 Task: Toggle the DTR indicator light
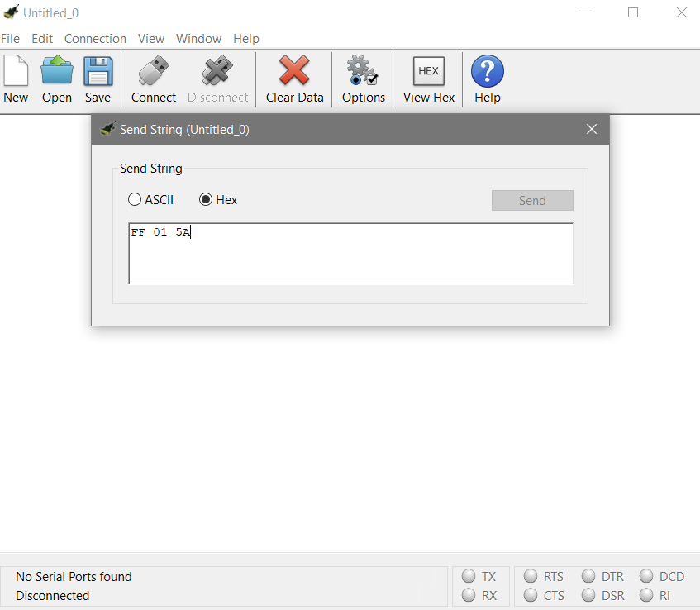click(588, 577)
